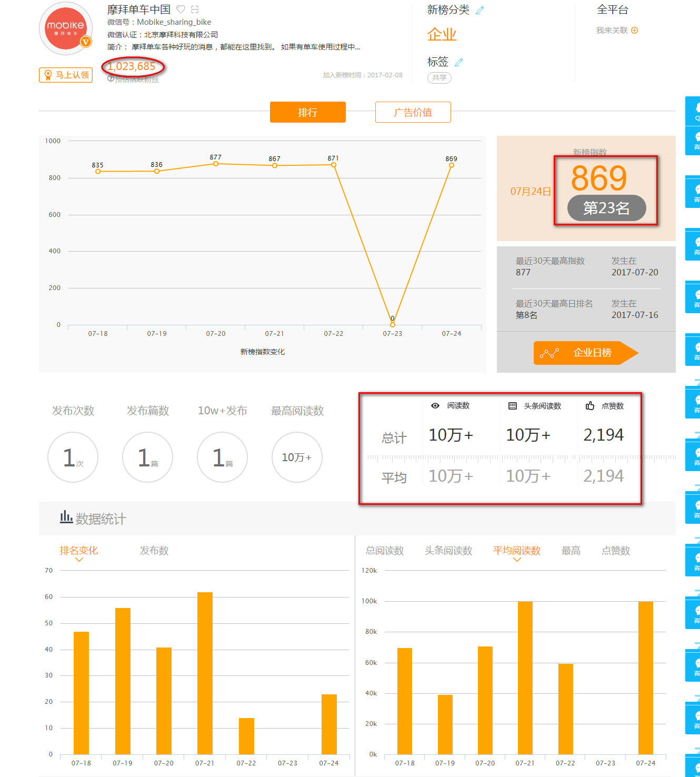Click the line chart's 869 data point on 07-24

pyautogui.click(x=452, y=165)
